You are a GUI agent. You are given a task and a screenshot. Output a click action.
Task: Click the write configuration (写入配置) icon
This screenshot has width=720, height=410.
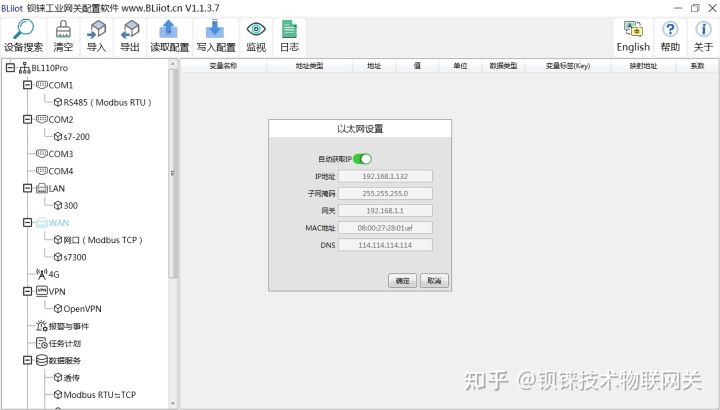point(216,36)
